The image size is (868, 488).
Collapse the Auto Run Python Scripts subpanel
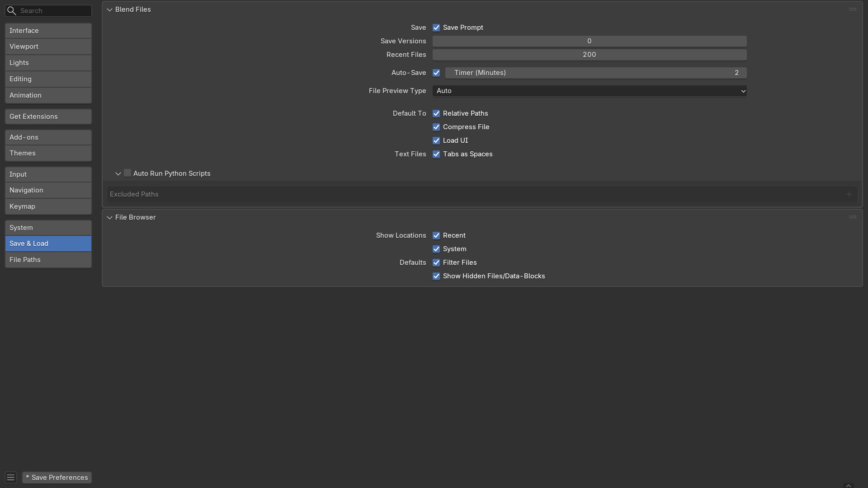coord(118,174)
